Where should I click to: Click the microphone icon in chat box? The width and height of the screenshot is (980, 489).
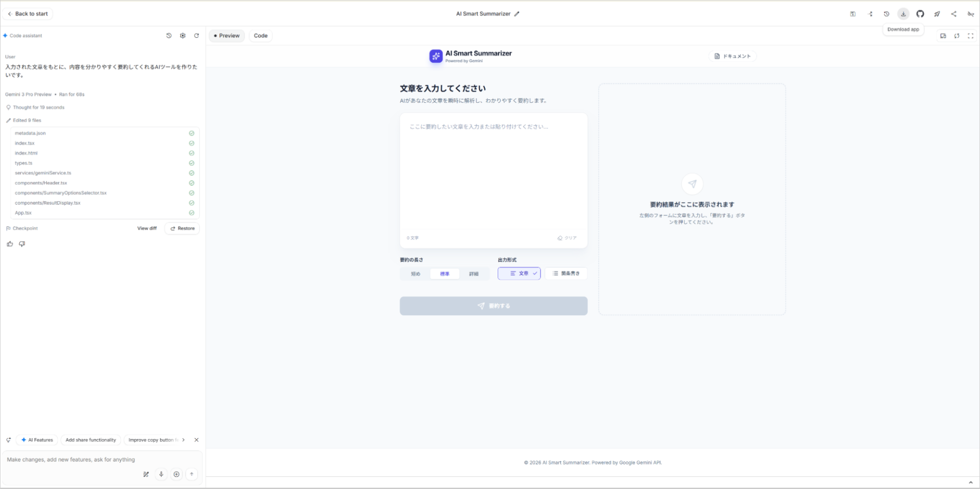(161, 474)
